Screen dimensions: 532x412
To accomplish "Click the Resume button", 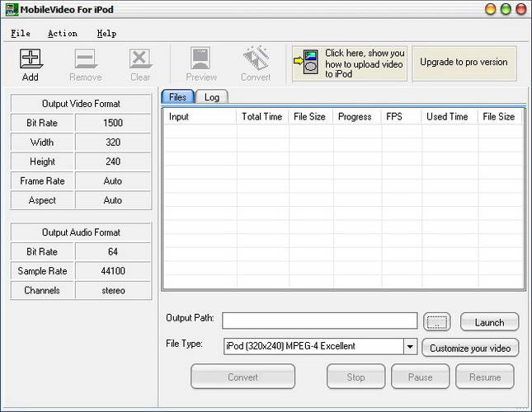I will 485,377.
